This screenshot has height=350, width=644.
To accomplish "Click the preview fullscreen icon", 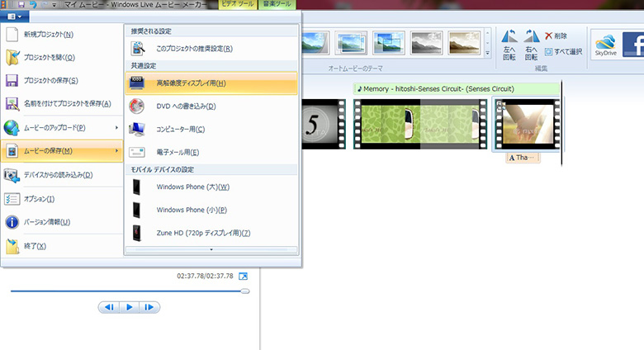I will tap(243, 276).
